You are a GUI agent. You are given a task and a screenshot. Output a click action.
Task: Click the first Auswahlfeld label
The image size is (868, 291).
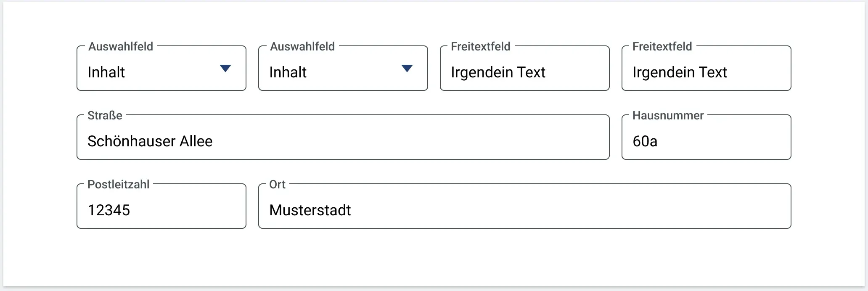[x=121, y=46]
